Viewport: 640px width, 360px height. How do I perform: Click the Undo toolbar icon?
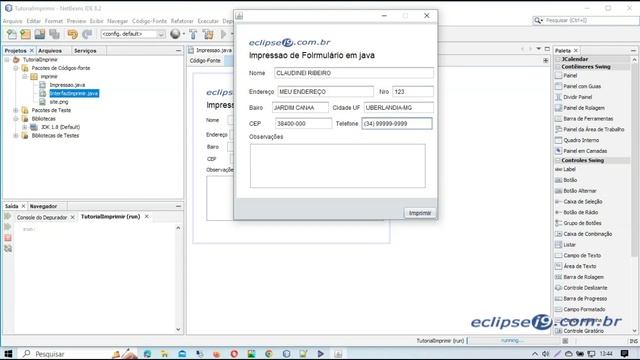(73, 34)
